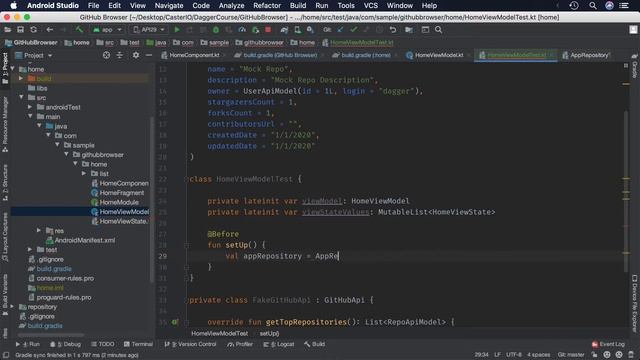
Task: Click the red Stop button
Action: point(268,30)
